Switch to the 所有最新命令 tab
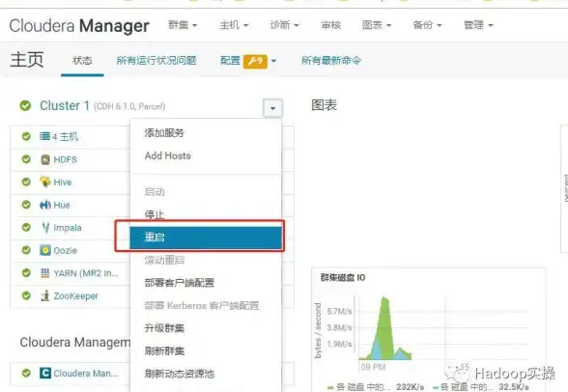 coord(331,60)
